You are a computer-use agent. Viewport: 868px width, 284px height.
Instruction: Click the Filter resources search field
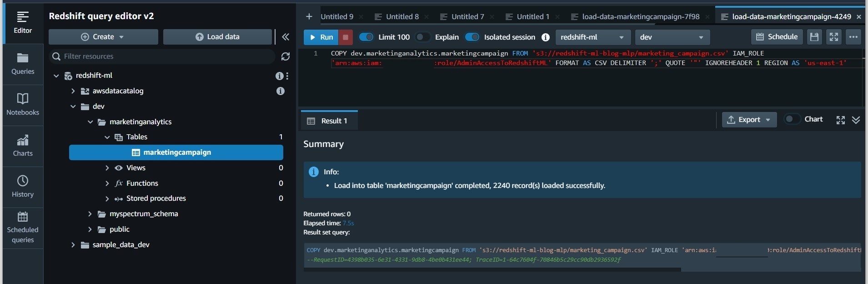click(x=162, y=56)
